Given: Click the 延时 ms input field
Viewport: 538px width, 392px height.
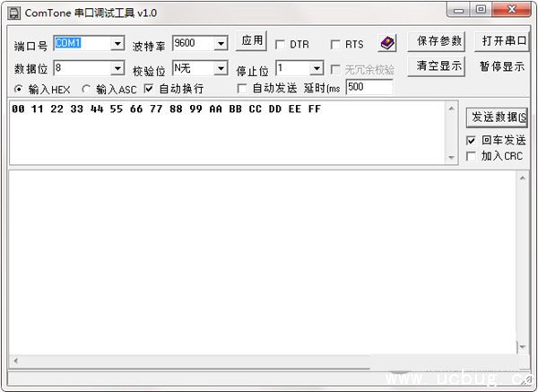Looking at the screenshot, I should click(369, 87).
